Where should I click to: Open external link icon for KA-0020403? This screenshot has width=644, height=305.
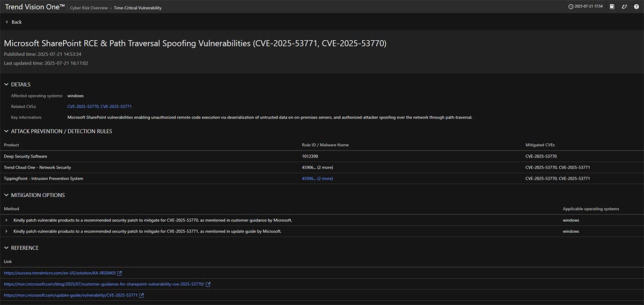tap(120, 273)
